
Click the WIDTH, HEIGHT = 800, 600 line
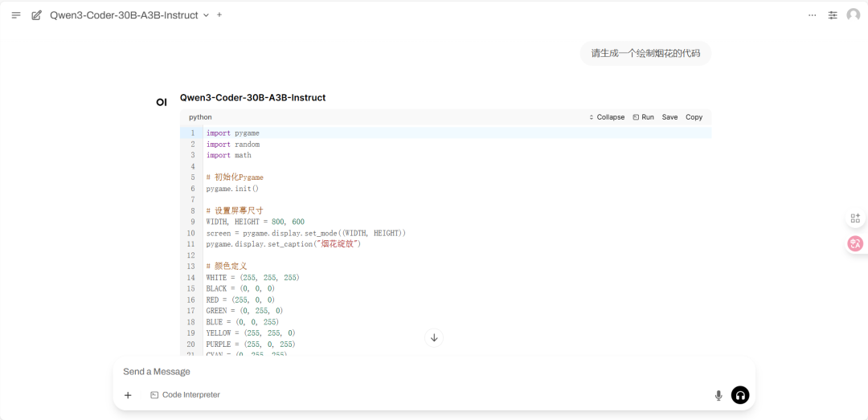[x=256, y=222]
